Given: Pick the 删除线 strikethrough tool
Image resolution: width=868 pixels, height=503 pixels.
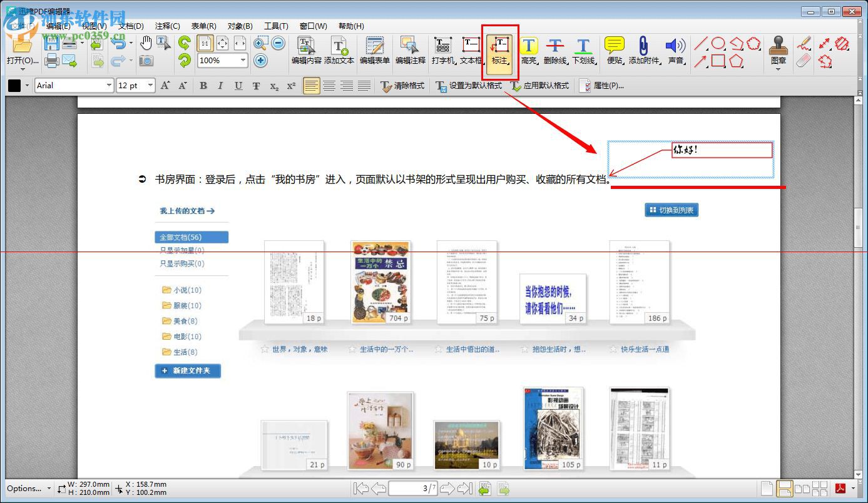Looking at the screenshot, I should (x=555, y=51).
